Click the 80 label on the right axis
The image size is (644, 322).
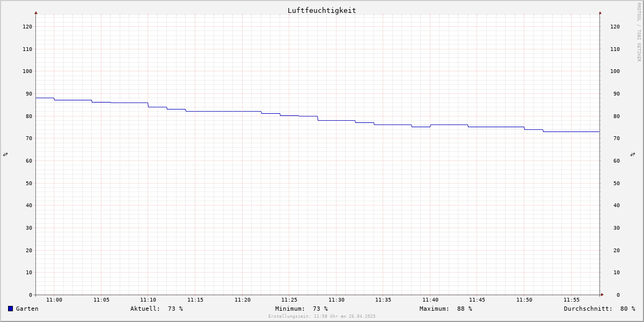click(617, 116)
